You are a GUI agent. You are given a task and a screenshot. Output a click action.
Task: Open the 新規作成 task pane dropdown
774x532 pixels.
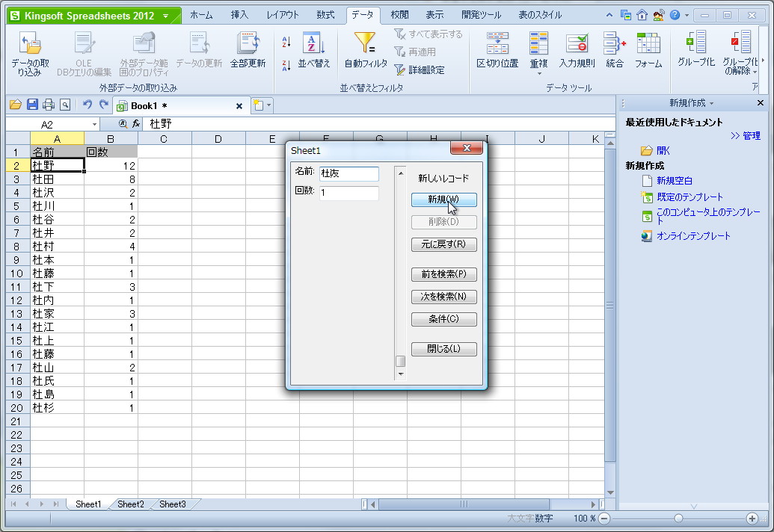711,104
